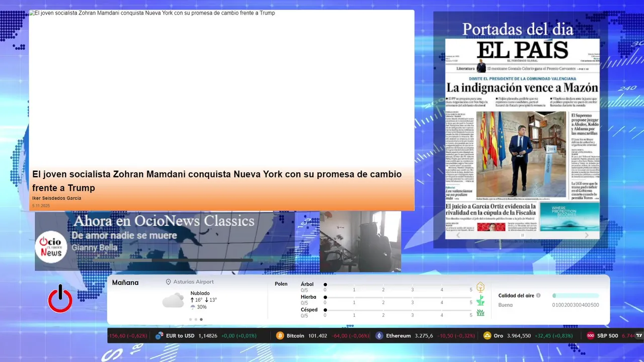
Task: Click the red power button icon
Action: point(60,299)
